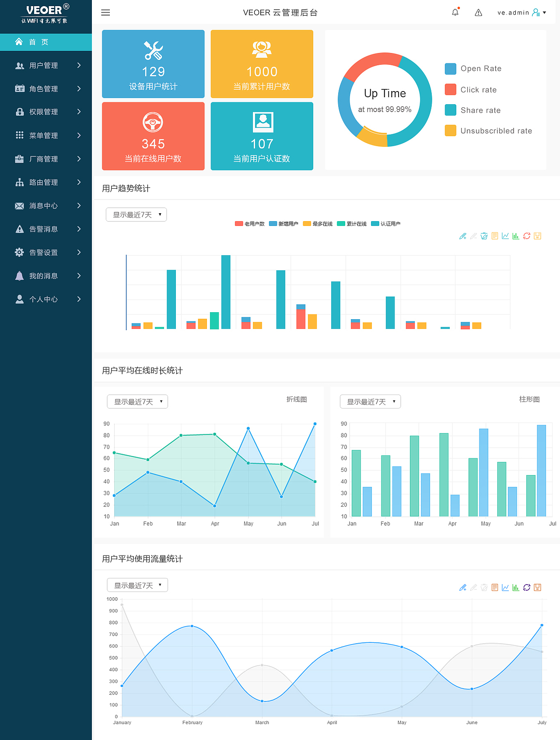Click the 我的消息 bell icon
This screenshot has height=740, width=560.
[x=20, y=276]
